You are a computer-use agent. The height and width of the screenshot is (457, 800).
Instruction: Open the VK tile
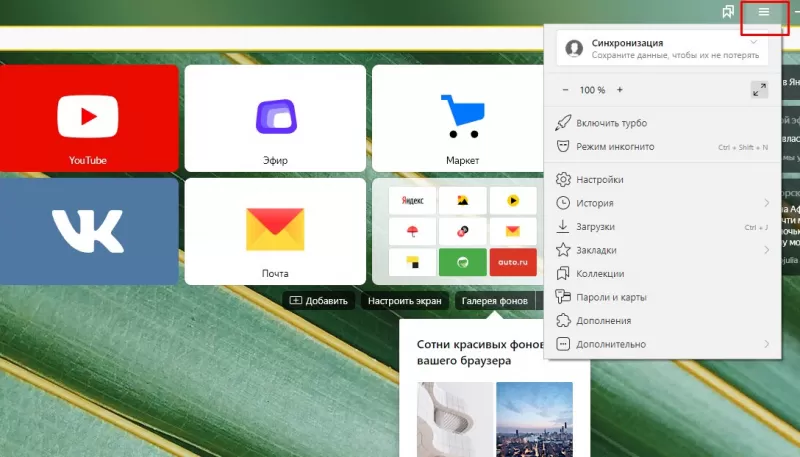(89, 231)
